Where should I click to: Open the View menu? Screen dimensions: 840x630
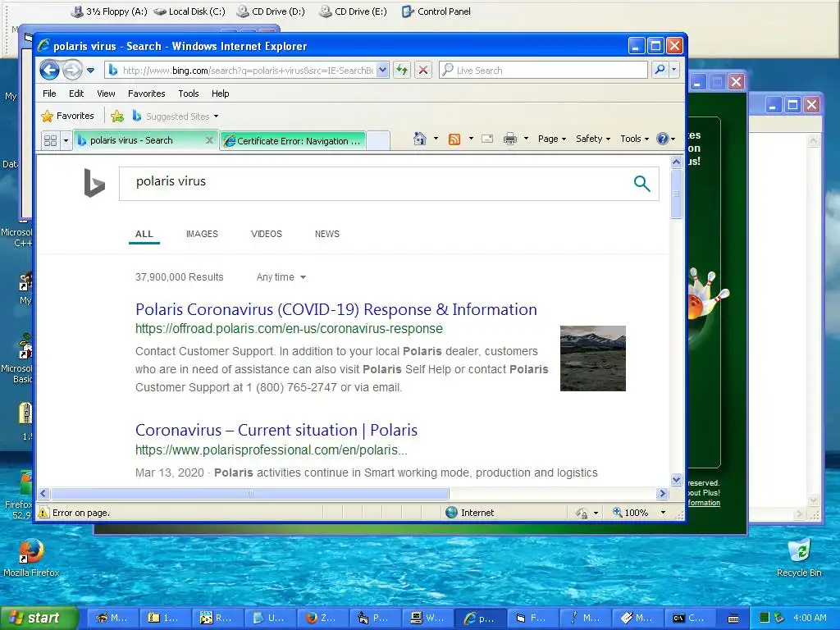[x=106, y=94]
